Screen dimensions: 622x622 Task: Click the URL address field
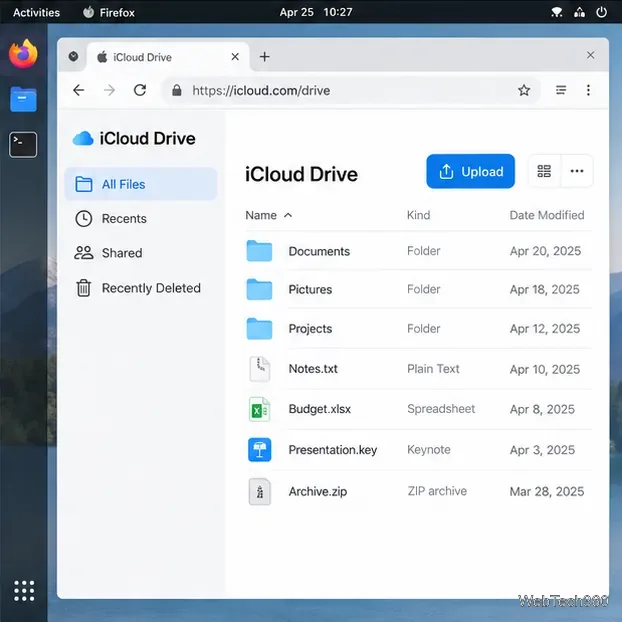[351, 90]
